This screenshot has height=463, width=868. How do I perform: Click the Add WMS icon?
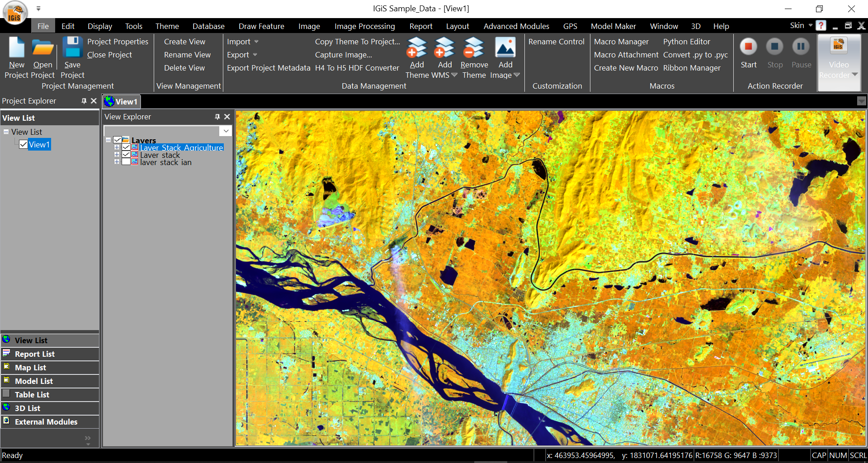pyautogui.click(x=445, y=47)
